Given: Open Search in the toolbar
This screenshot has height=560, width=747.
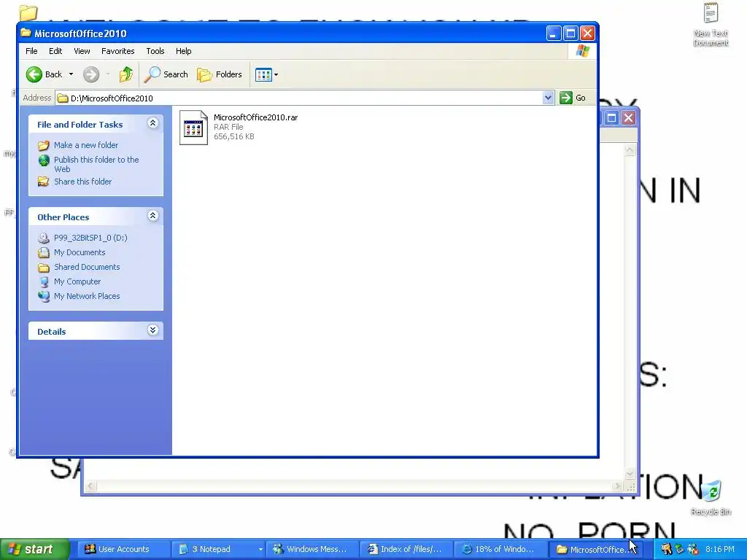Looking at the screenshot, I should tap(166, 74).
